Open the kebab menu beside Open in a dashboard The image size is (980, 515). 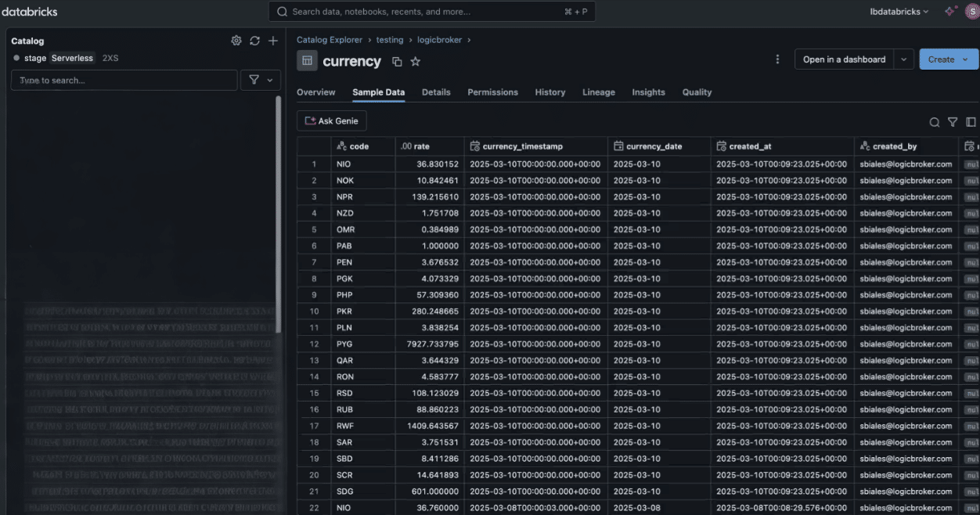tap(777, 59)
